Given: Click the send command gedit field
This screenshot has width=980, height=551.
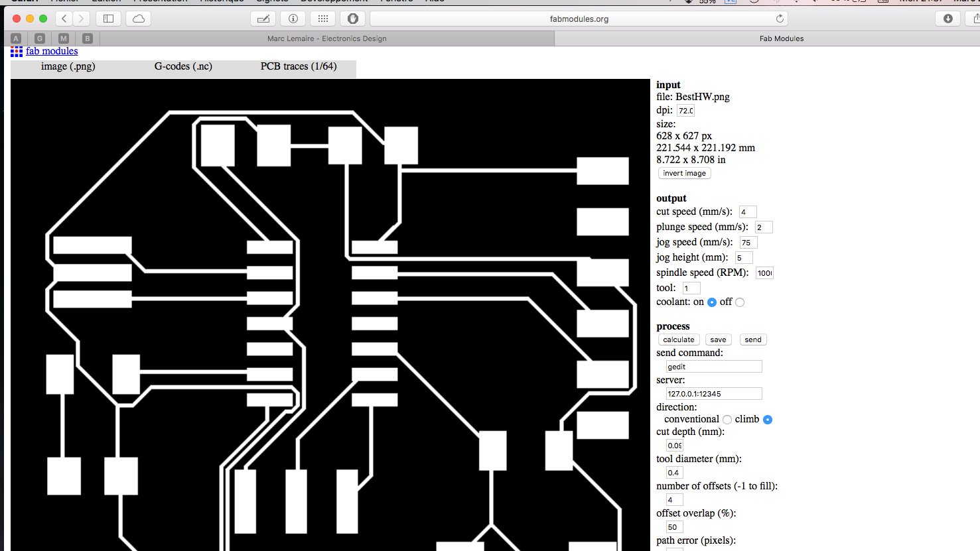Looking at the screenshot, I should coord(714,367).
